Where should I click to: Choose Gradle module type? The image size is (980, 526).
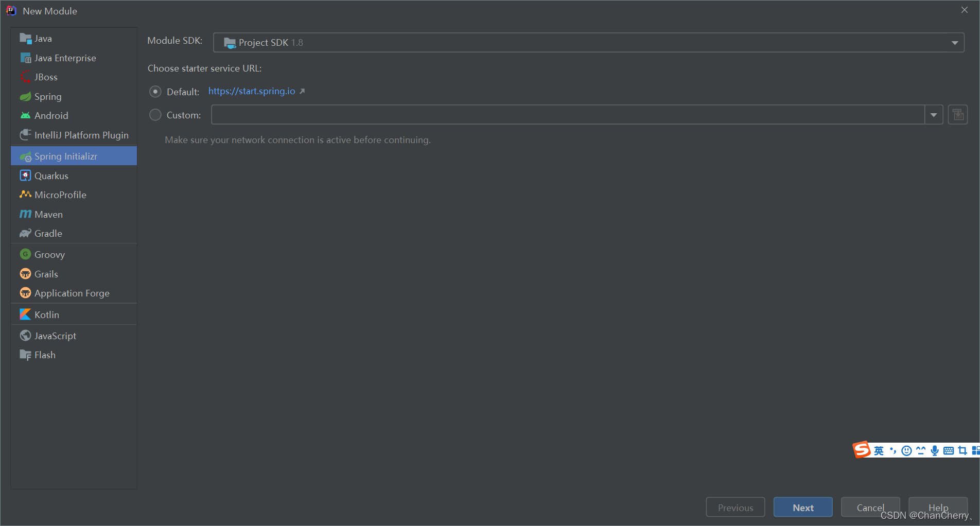(74, 234)
